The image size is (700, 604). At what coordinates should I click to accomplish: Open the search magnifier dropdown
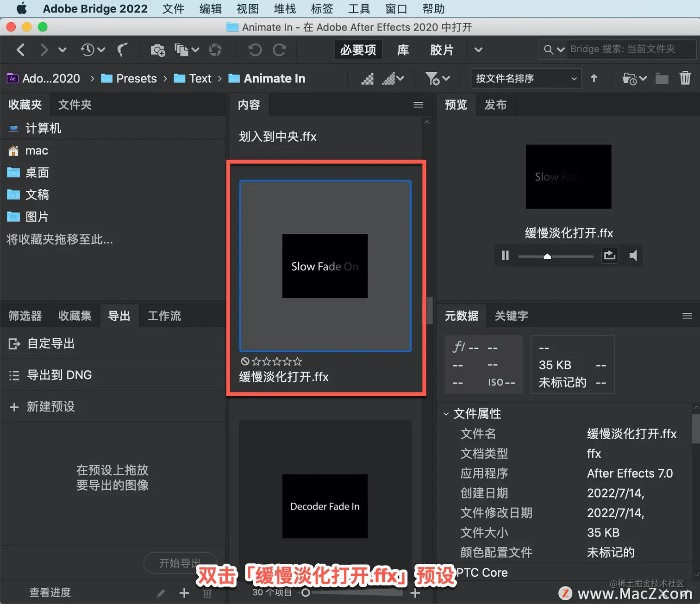pyautogui.click(x=554, y=50)
